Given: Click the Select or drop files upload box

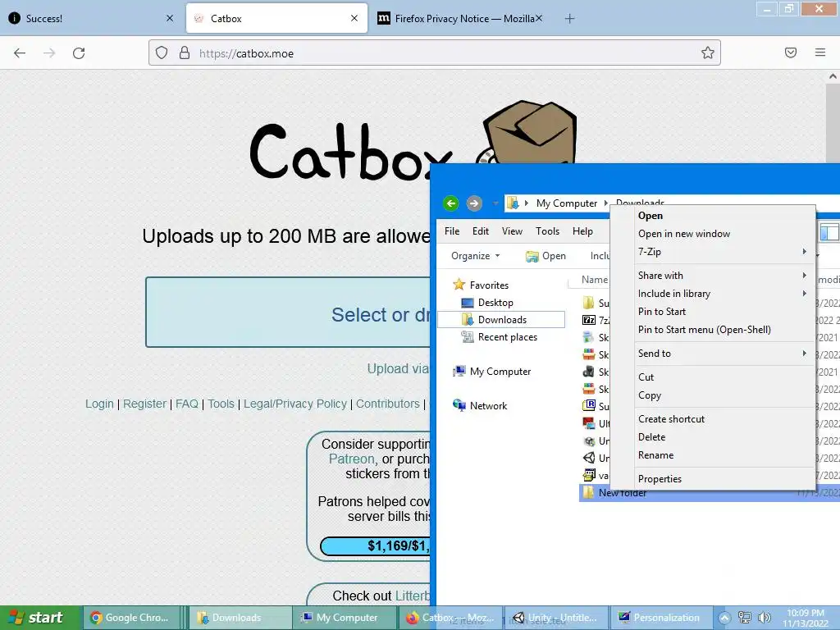Looking at the screenshot, I should (288, 313).
